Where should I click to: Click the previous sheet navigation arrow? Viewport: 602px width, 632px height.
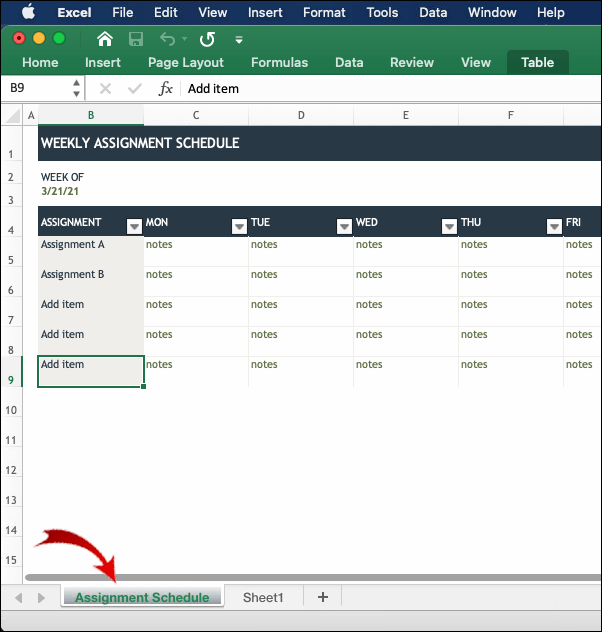18,597
